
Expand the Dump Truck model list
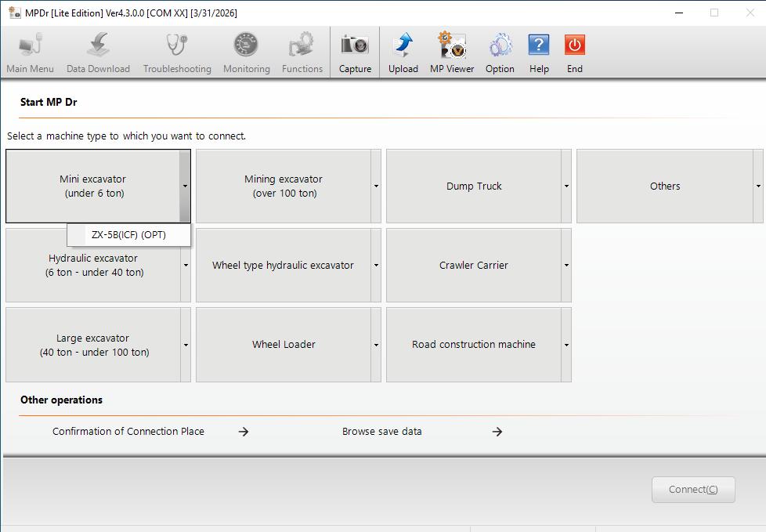click(566, 186)
